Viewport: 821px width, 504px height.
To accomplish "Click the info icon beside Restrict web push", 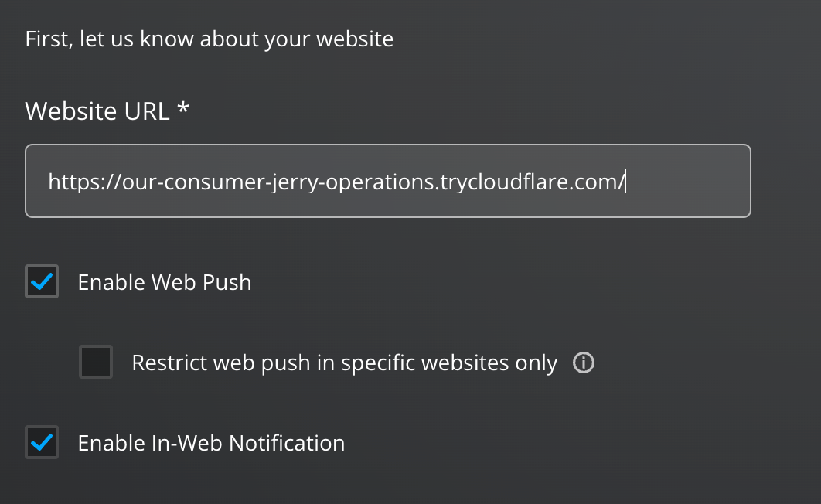I will 584,363.
